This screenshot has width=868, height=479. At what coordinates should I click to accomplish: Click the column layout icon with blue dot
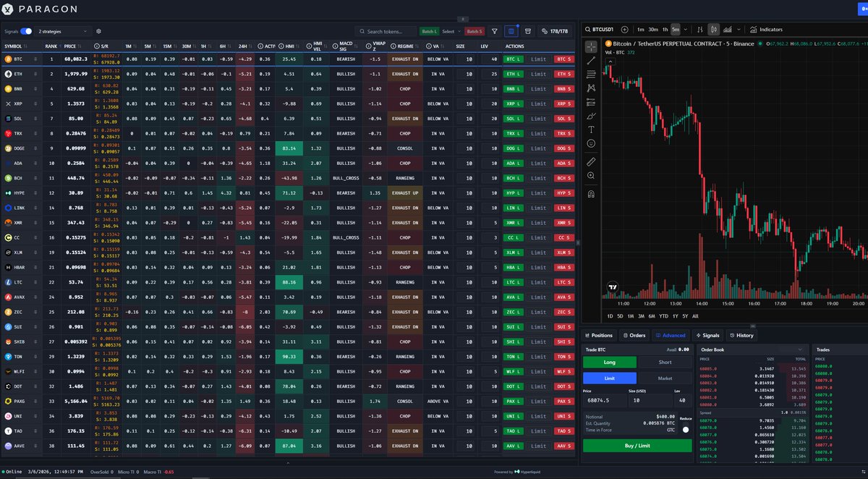[x=512, y=31]
